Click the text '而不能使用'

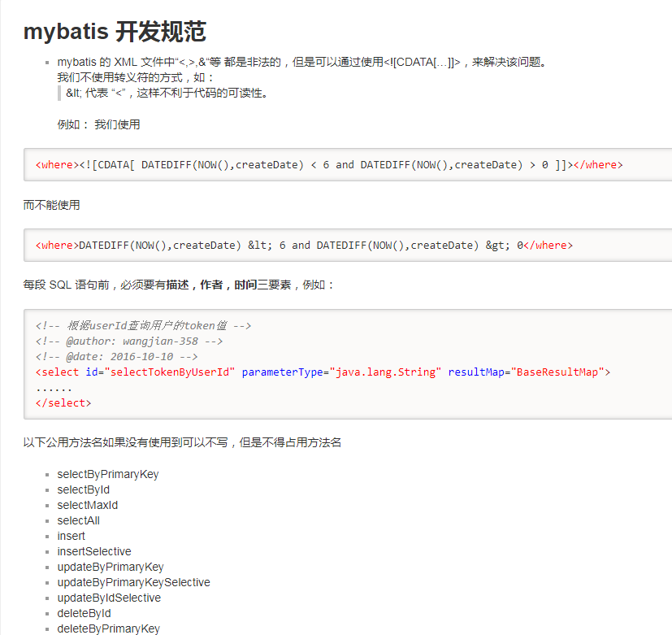[x=51, y=205]
